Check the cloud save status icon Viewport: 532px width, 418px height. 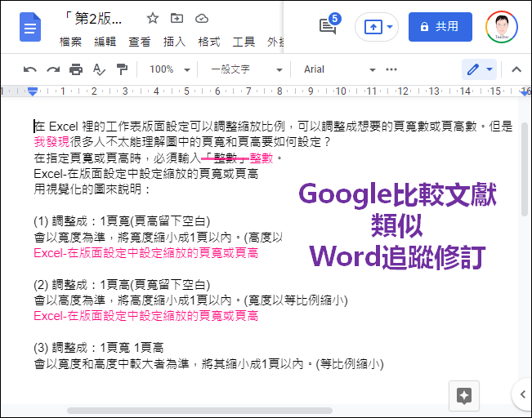pos(202,18)
